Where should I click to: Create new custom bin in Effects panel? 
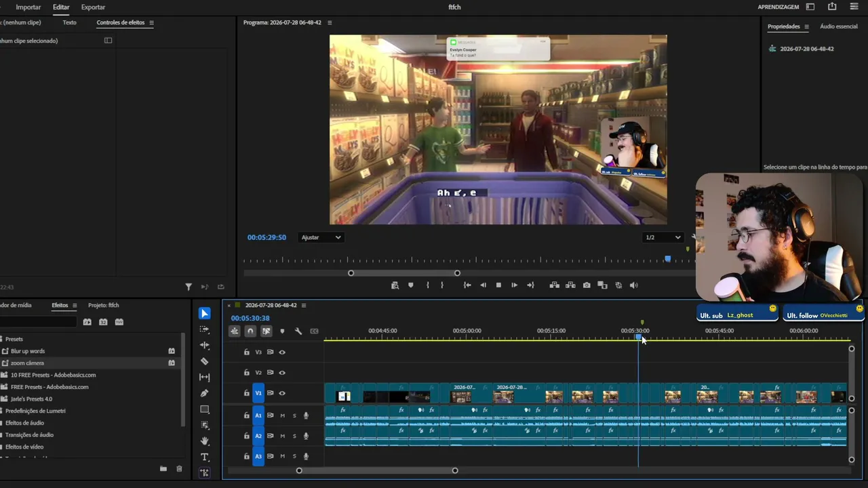[163, 468]
